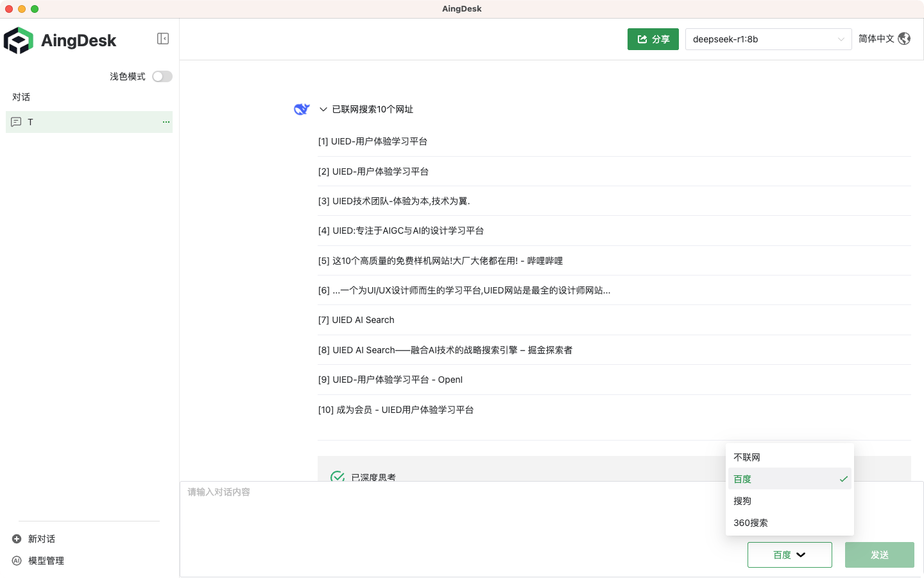Open result [5] 这10个高质量的免费样机网站
The height and width of the screenshot is (578, 924).
(x=440, y=261)
